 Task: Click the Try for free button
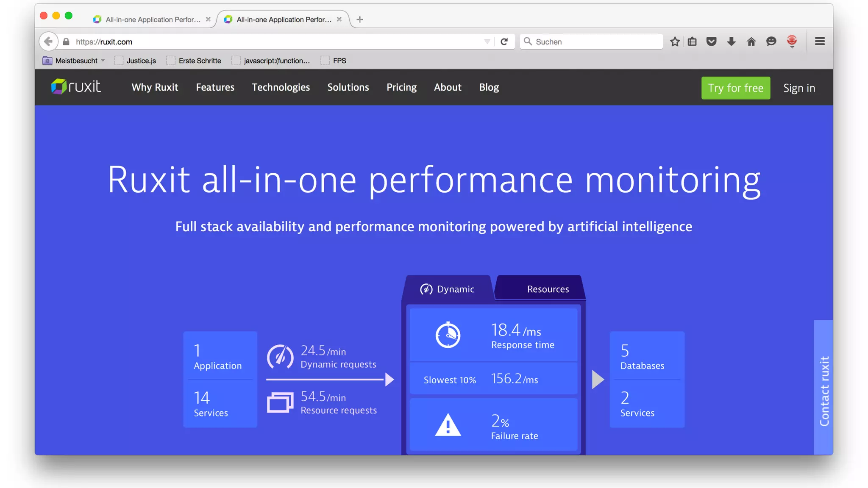pos(735,88)
